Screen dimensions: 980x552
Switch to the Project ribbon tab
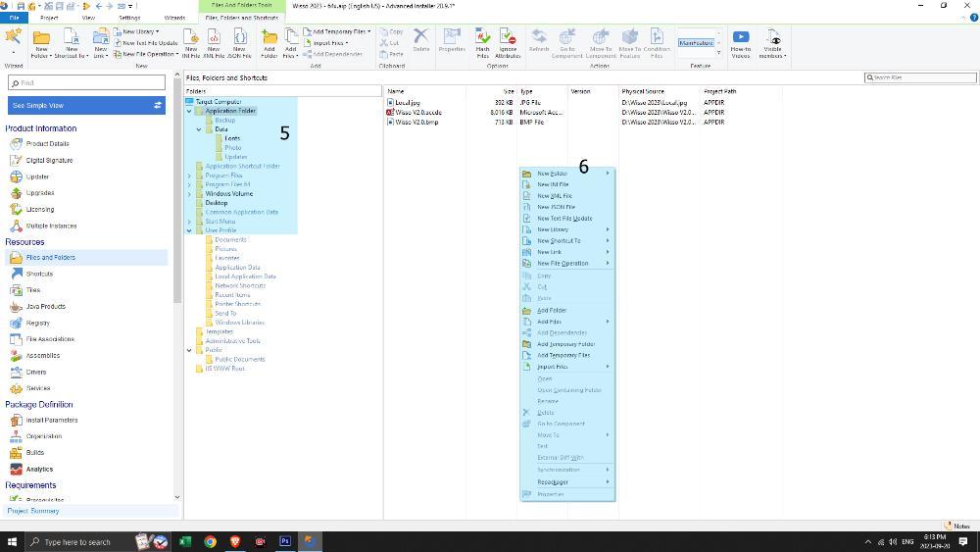tap(49, 18)
